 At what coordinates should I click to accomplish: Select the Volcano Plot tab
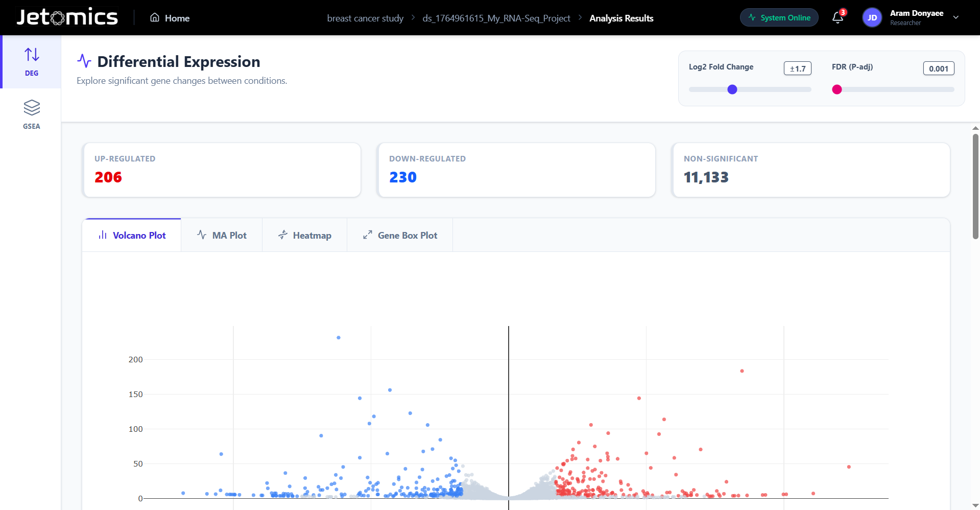(132, 235)
